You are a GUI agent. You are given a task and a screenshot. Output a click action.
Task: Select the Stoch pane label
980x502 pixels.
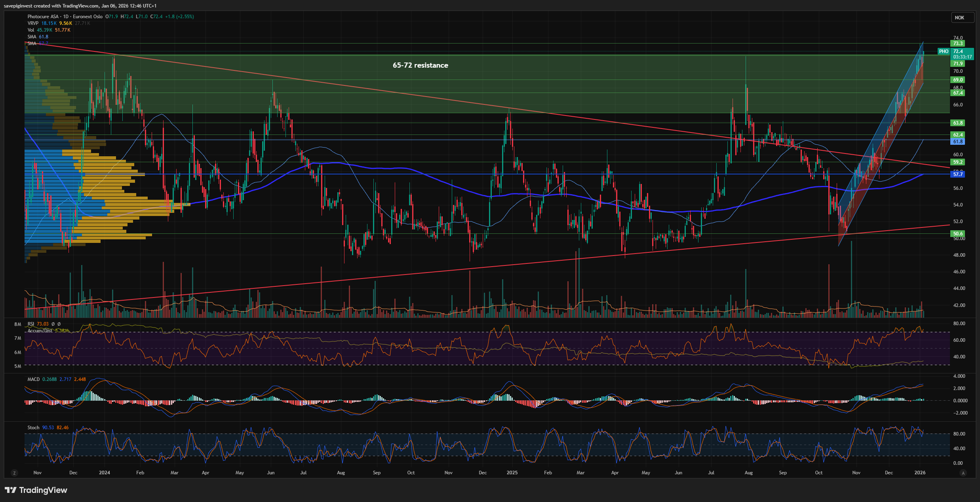pos(33,428)
